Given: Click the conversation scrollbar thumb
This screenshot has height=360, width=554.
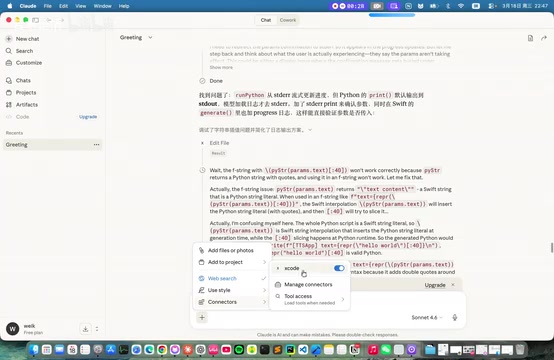Looking at the screenshot, I should (x=552, y=248).
